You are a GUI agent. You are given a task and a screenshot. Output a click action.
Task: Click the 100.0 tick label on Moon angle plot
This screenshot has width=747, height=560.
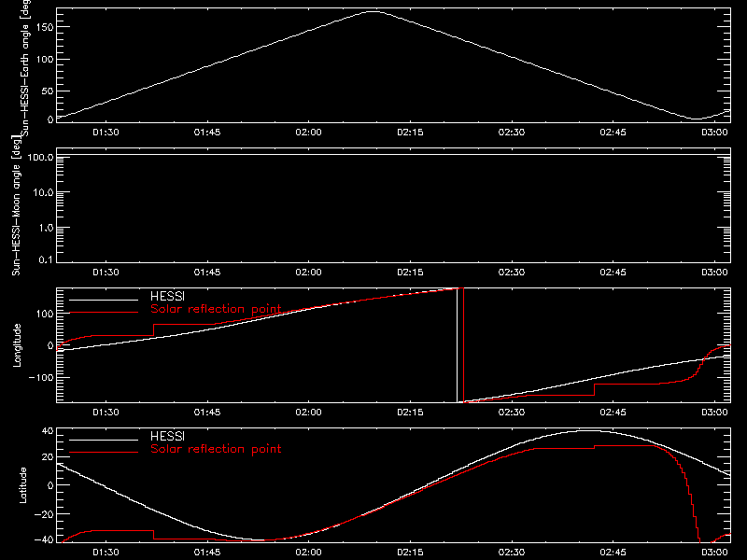(40, 157)
